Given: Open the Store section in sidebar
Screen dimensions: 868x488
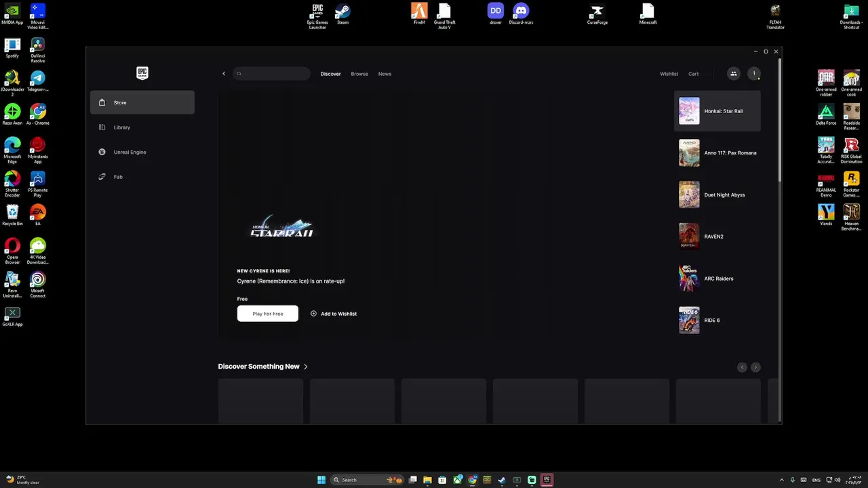Looking at the screenshot, I should tap(142, 102).
